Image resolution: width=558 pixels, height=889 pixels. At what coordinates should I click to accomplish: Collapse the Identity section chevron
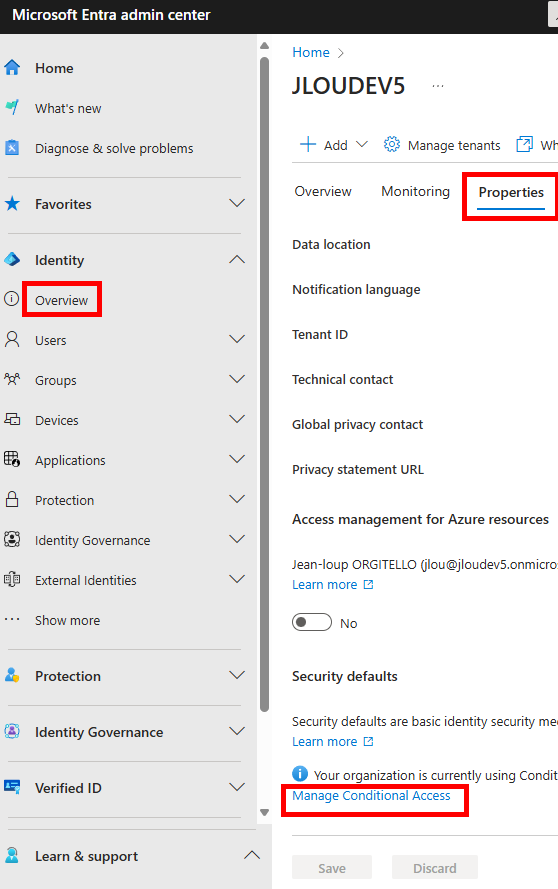pos(237,259)
